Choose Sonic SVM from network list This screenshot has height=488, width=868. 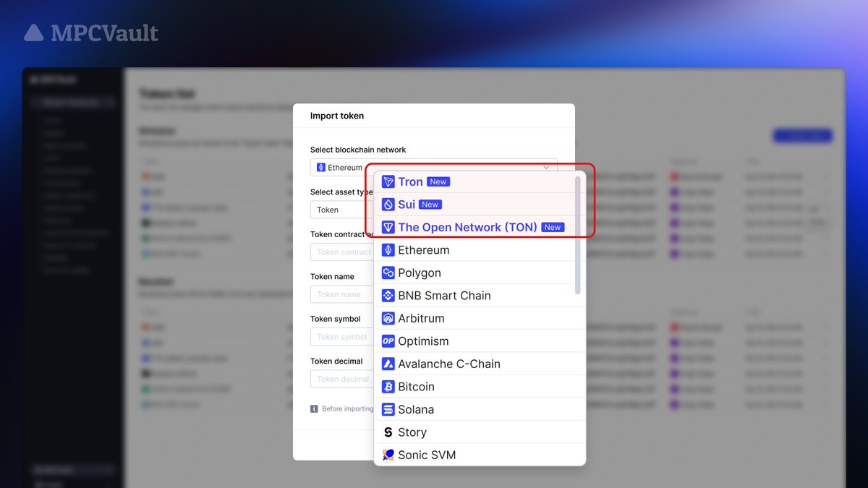[x=480, y=455]
